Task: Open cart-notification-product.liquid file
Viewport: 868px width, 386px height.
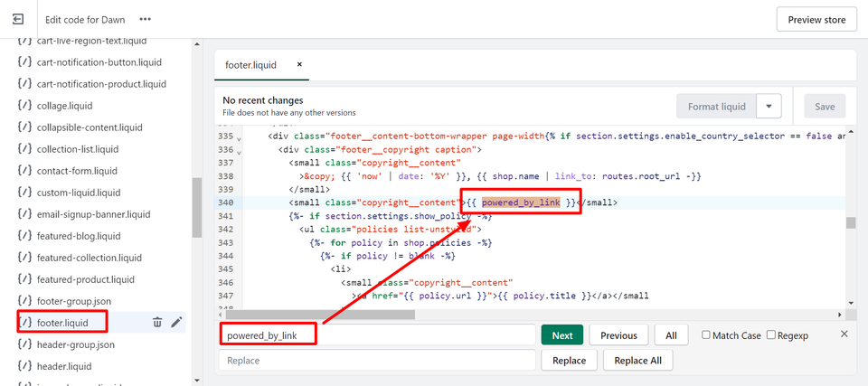Action: (101, 84)
